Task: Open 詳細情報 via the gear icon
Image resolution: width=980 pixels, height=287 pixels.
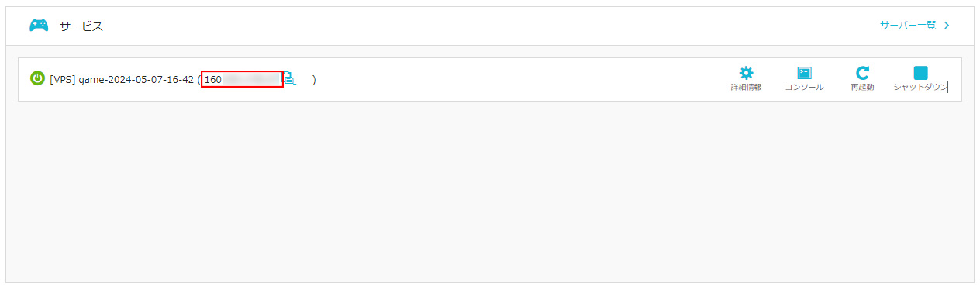Action: point(746,73)
